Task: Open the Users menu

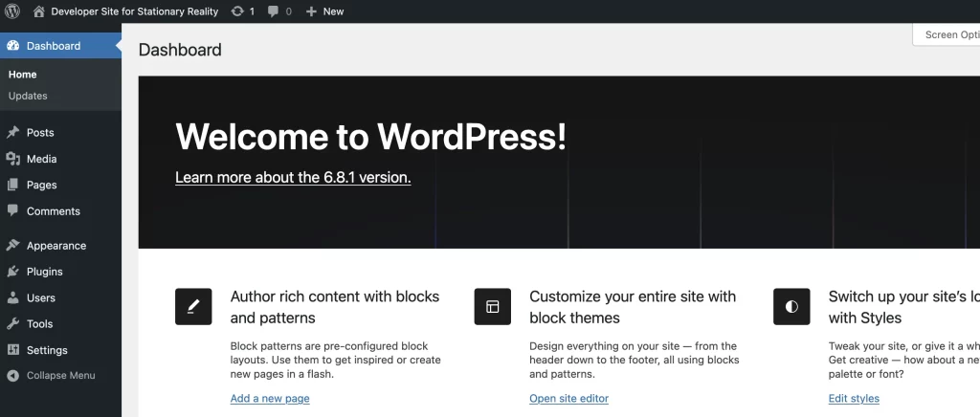Action: 60,297
